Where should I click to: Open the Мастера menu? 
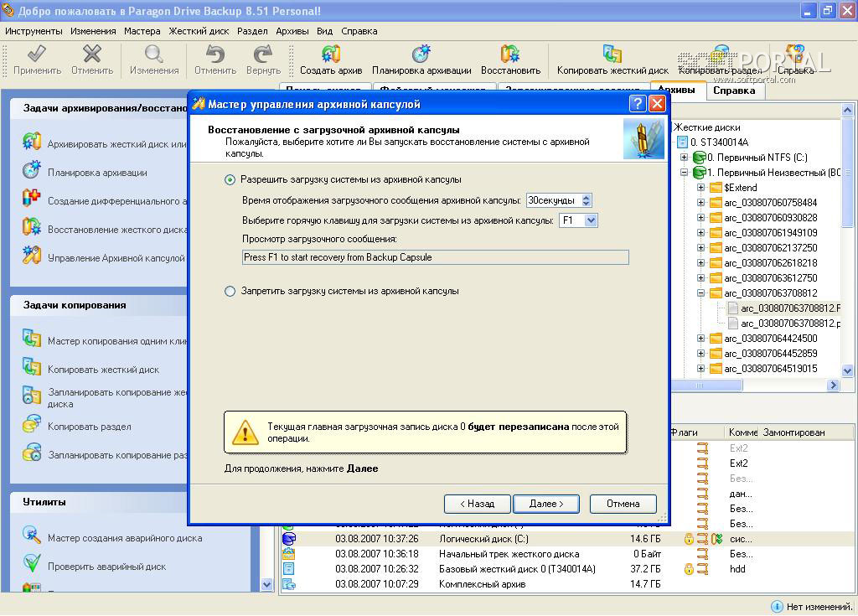pos(142,31)
